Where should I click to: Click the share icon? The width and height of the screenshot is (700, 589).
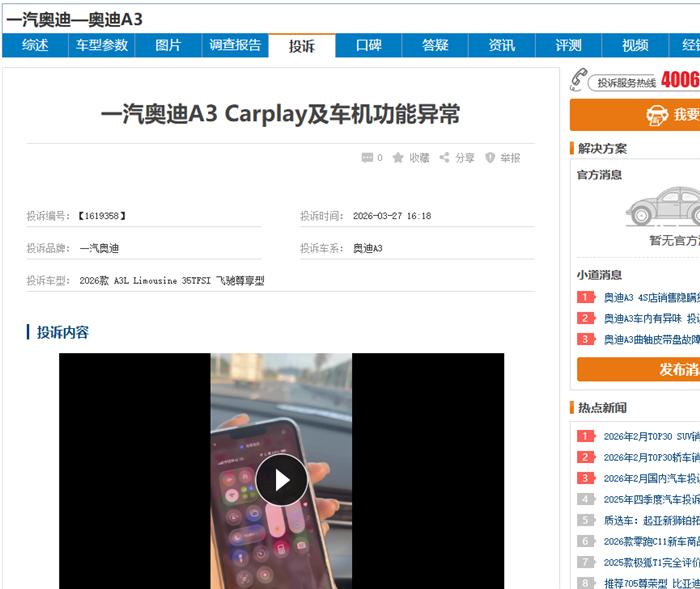[x=444, y=158]
